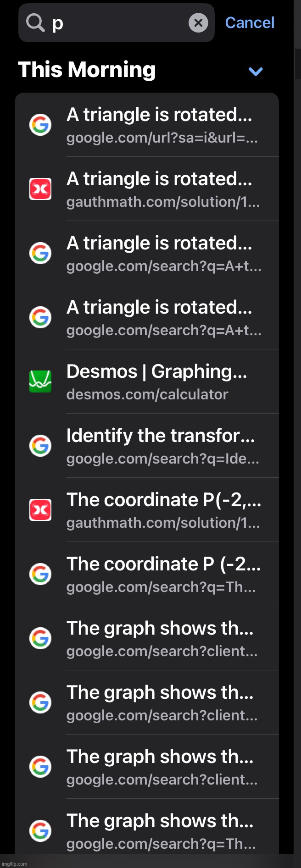
Task: Click the Gauthmath icon beside The coordinate P(-2,…
Action: point(40,510)
